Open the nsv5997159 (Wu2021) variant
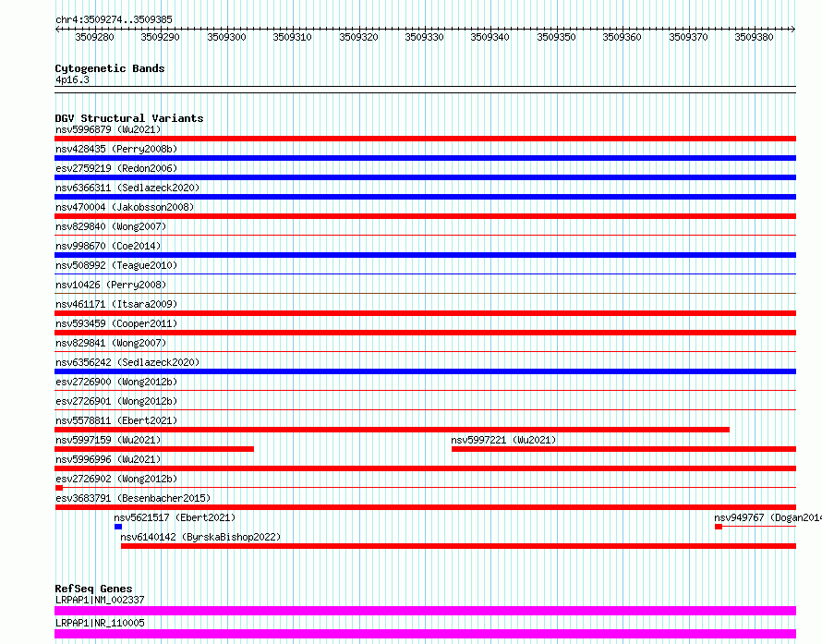 108,440
